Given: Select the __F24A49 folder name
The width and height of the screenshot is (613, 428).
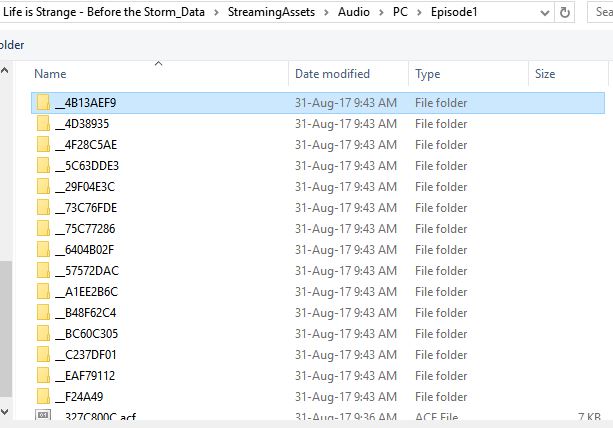Looking at the screenshot, I should click(x=86, y=397).
